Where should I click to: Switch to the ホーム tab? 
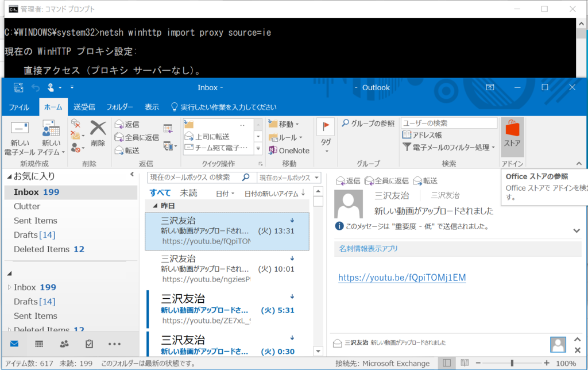[53, 107]
